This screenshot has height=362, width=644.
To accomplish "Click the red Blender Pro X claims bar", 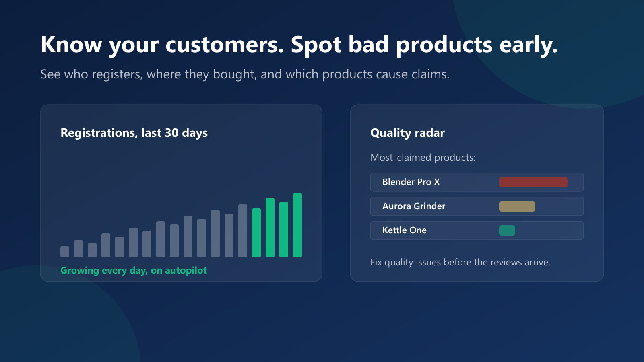I will 533,182.
